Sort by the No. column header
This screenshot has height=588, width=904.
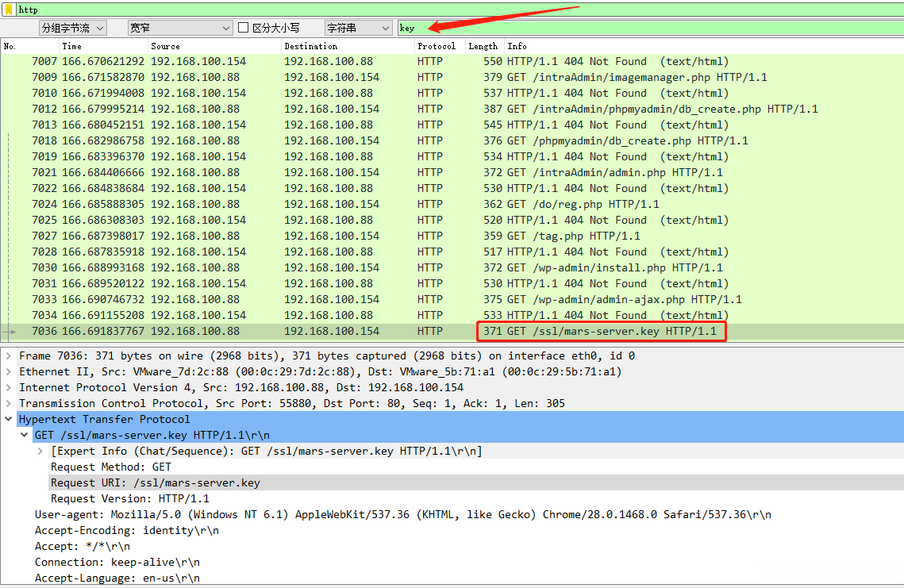(29, 46)
